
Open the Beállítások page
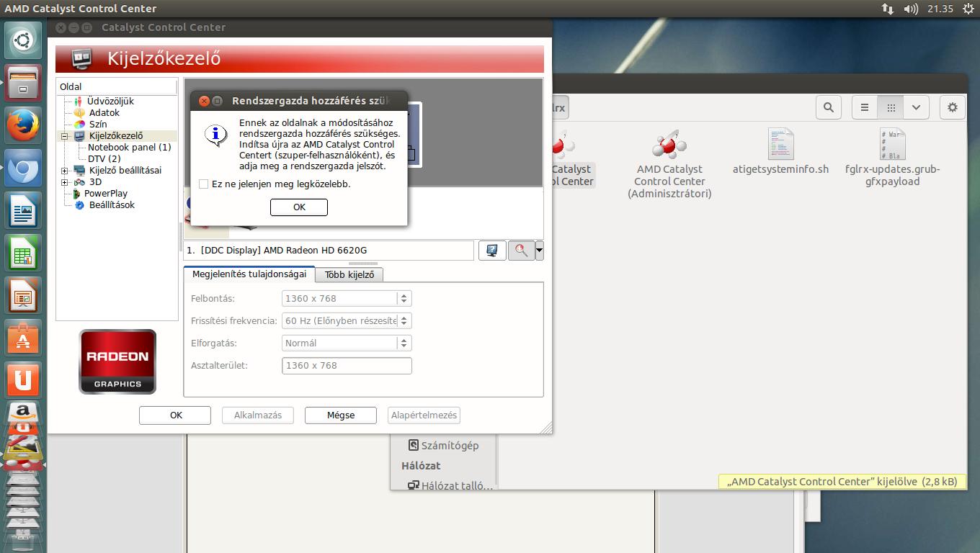click(x=112, y=204)
